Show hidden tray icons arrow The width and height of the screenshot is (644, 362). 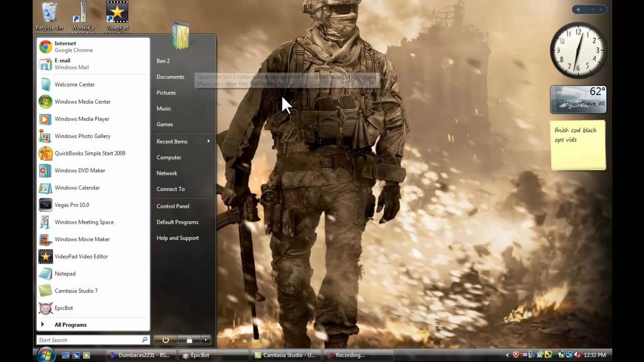pos(507,355)
